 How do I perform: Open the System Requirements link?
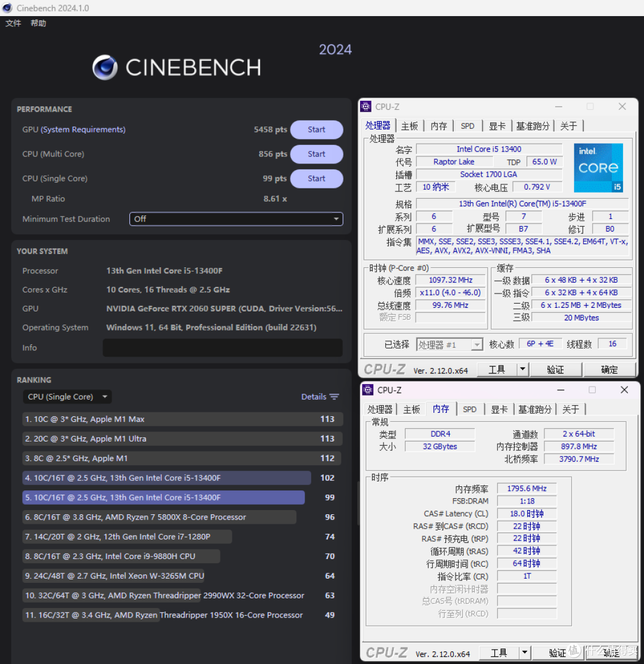pyautogui.click(x=83, y=129)
